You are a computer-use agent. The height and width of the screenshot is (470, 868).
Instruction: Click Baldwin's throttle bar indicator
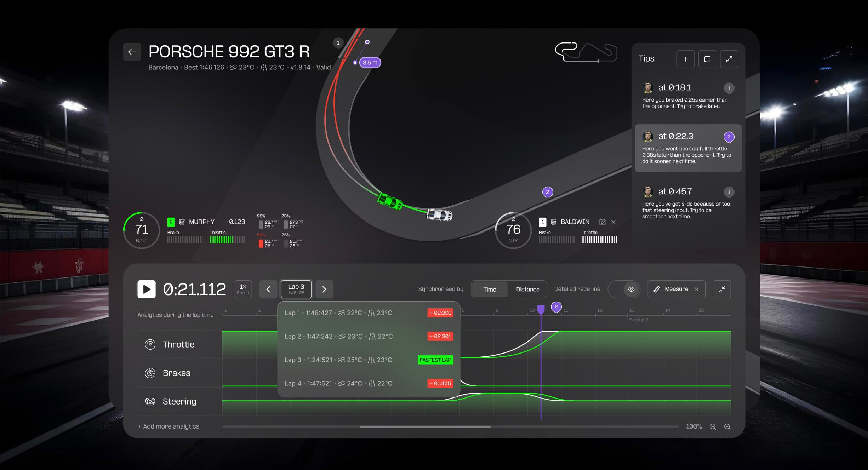click(599, 240)
